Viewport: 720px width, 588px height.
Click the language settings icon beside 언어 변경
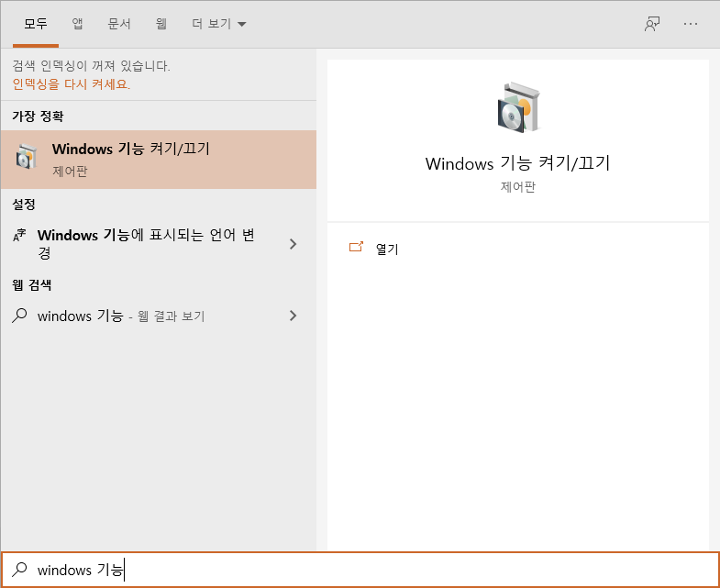tap(19, 235)
